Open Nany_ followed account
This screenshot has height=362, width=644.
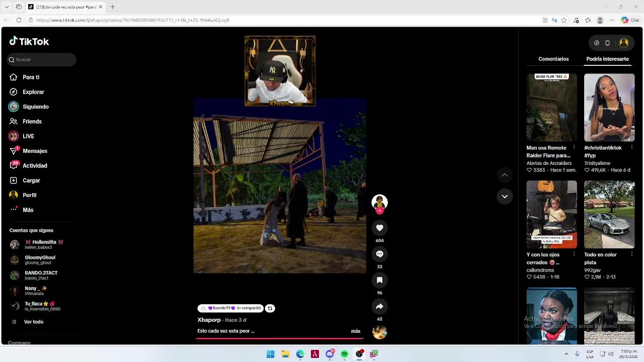click(x=29, y=291)
